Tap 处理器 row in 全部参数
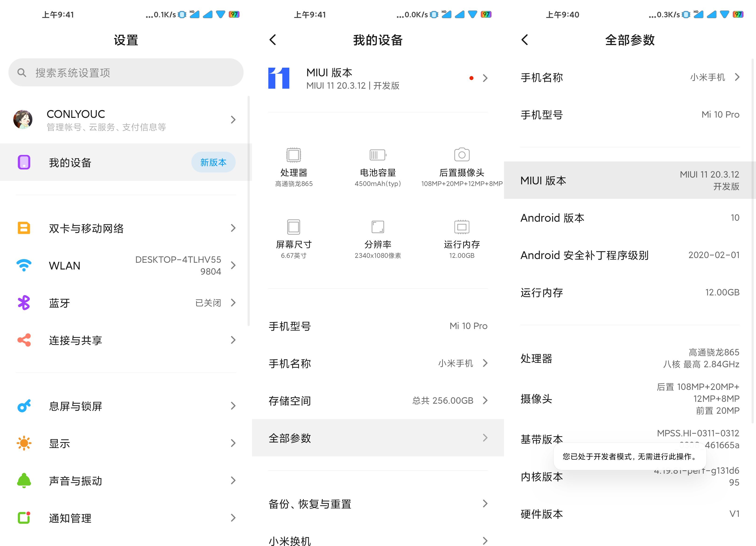Image resolution: width=756 pixels, height=546 pixels. tap(630, 358)
